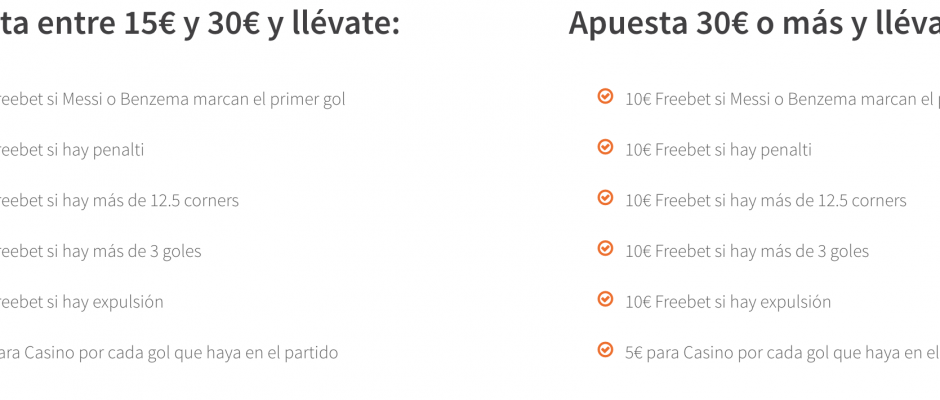Click 'si hay expulsión' line under 15€–30€ offer
Screen dimensions: 940x400
82,302
